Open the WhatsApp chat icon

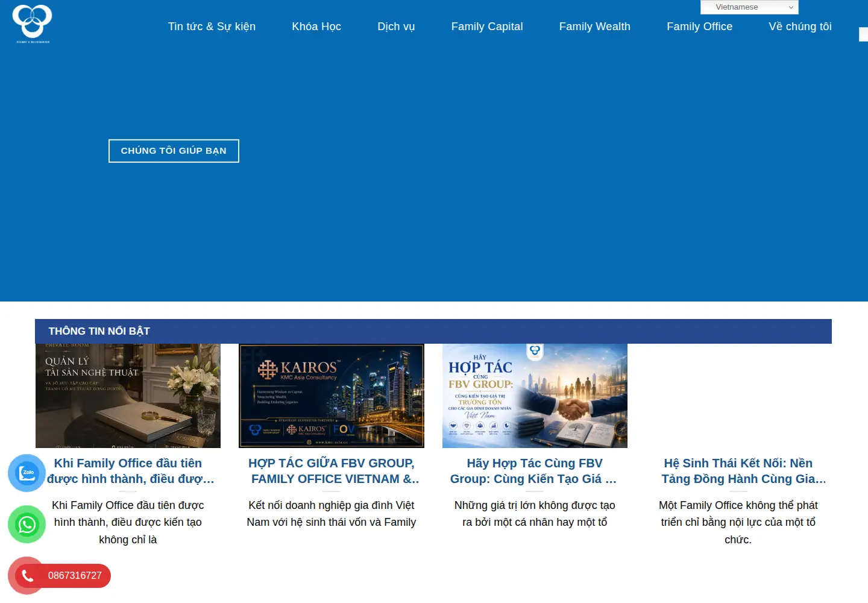pos(27,525)
